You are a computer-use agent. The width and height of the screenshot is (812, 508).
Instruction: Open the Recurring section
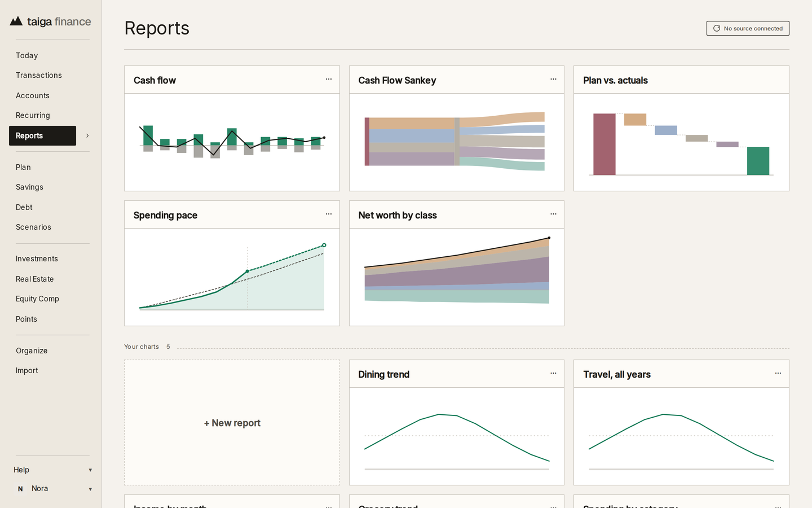pos(33,115)
